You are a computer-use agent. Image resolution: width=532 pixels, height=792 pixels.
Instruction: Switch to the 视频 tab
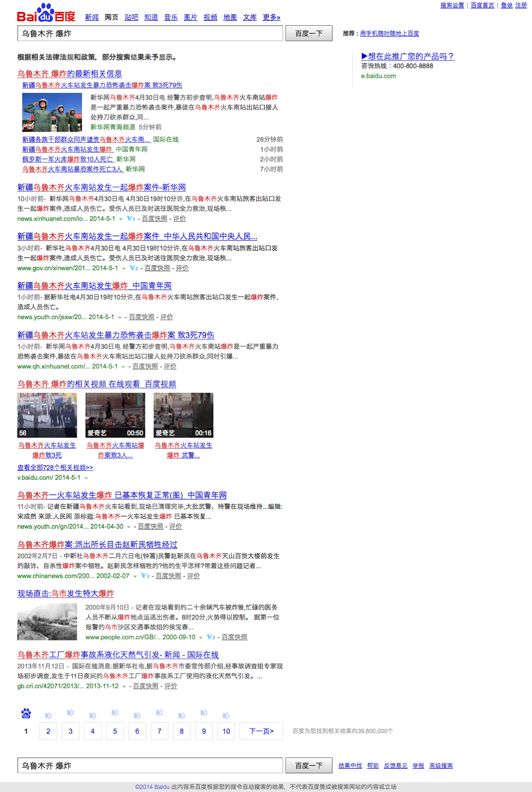pyautogui.click(x=210, y=17)
